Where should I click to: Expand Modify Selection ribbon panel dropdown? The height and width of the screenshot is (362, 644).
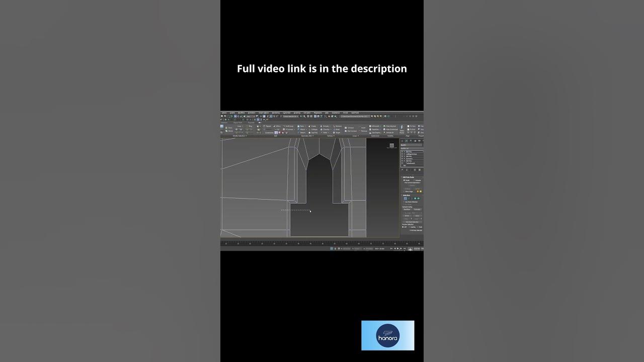(x=239, y=136)
